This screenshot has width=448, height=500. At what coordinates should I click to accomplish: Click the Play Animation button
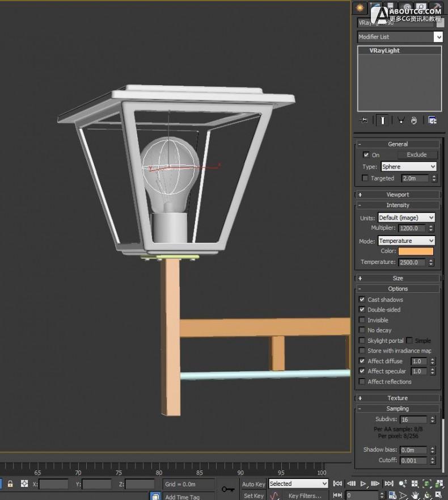tap(364, 484)
